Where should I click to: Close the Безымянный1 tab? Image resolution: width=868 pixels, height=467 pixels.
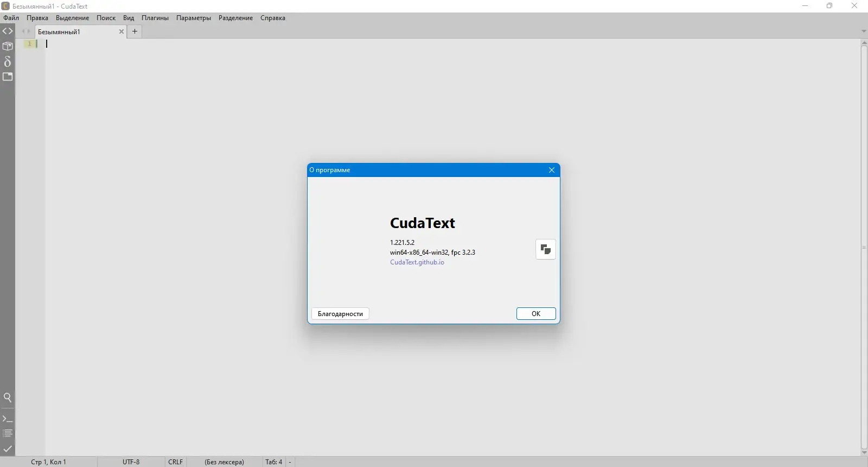coord(122,31)
